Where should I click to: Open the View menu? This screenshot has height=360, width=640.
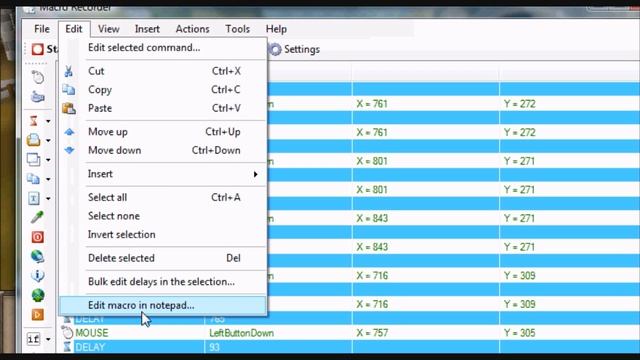[x=109, y=29]
